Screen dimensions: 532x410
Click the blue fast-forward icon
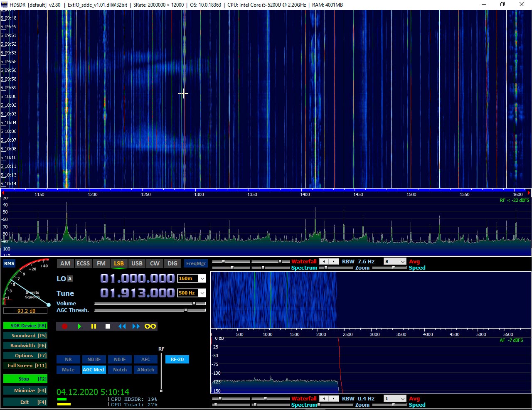click(x=136, y=327)
